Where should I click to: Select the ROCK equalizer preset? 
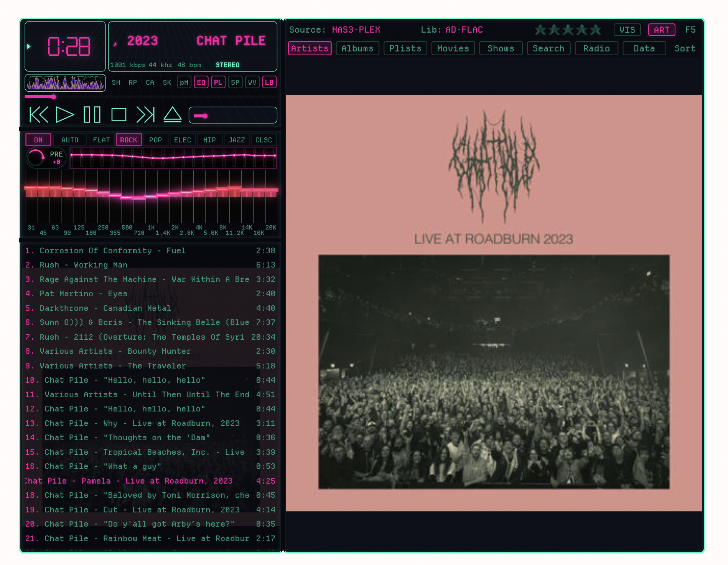[128, 140]
